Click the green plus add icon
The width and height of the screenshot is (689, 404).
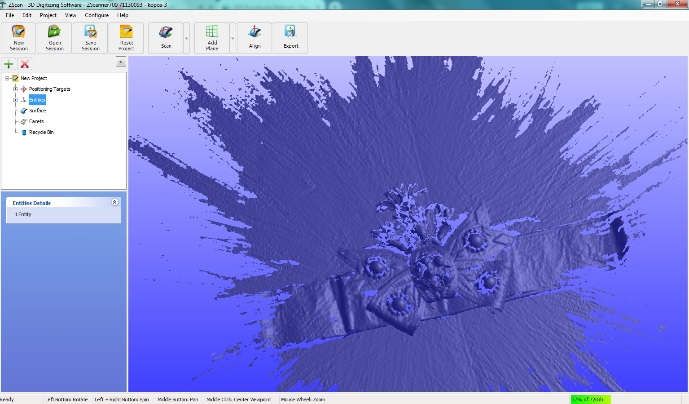9,64
